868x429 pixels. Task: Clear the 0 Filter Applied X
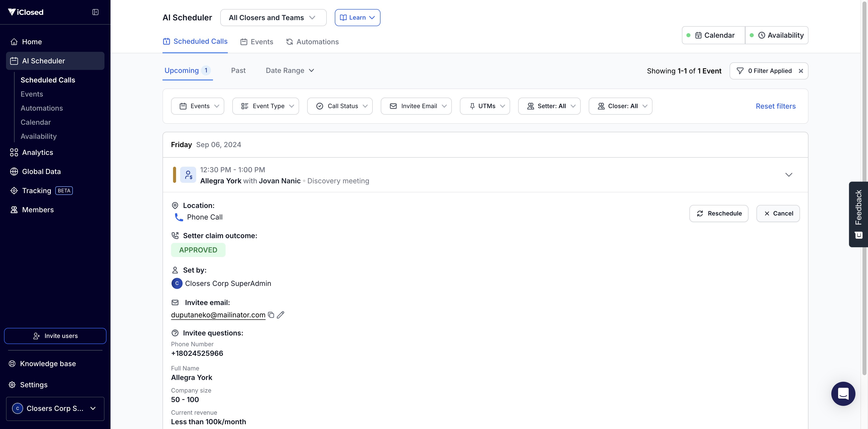tap(801, 71)
